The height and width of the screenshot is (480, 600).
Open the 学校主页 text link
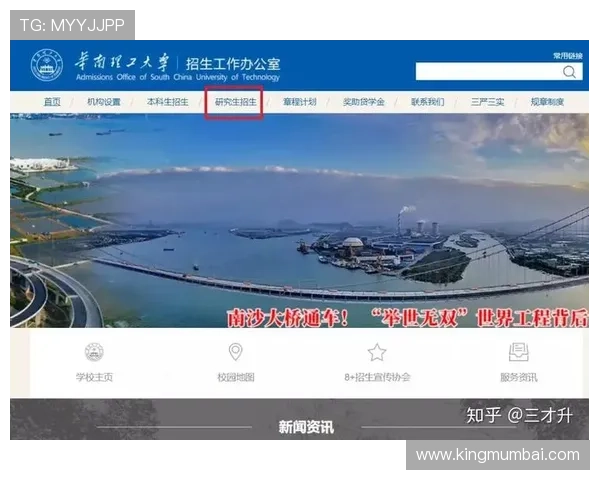click(94, 377)
